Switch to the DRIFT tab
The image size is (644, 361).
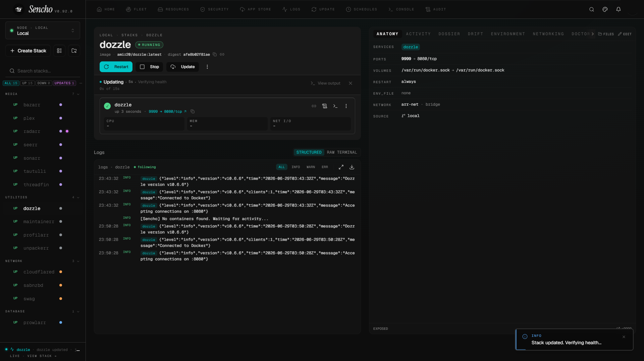pyautogui.click(x=475, y=34)
